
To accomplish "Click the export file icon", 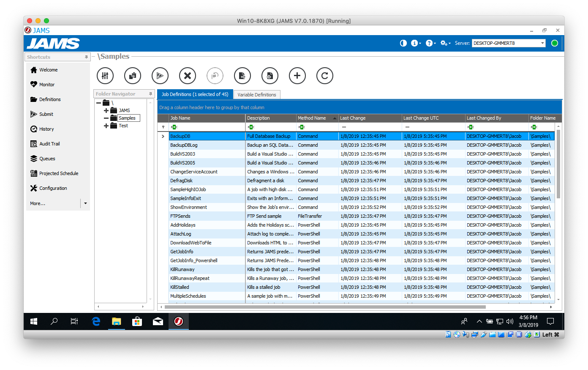I will coord(242,76).
